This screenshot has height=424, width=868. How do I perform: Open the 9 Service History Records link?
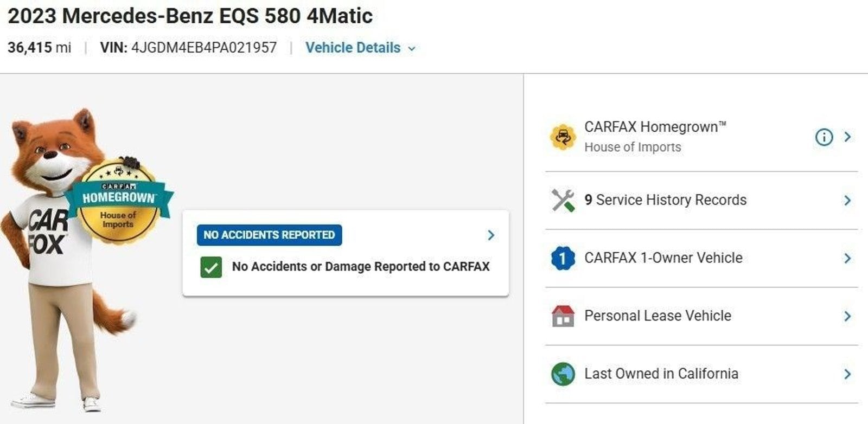(x=665, y=200)
